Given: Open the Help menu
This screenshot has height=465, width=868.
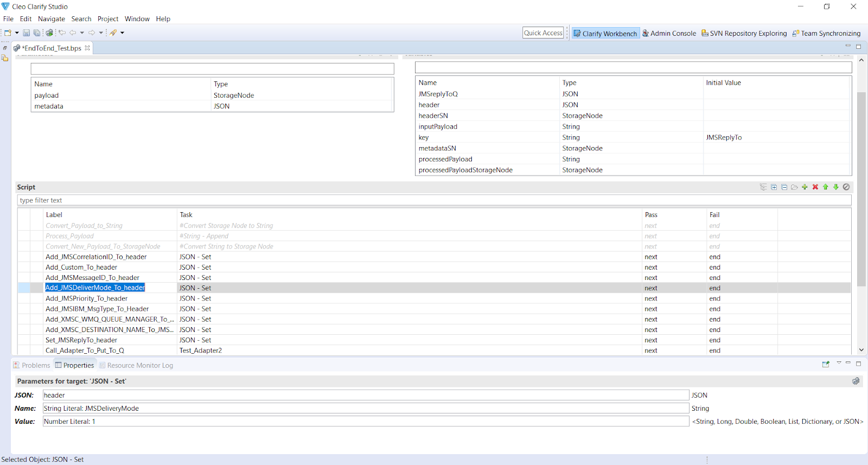Looking at the screenshot, I should (x=163, y=18).
